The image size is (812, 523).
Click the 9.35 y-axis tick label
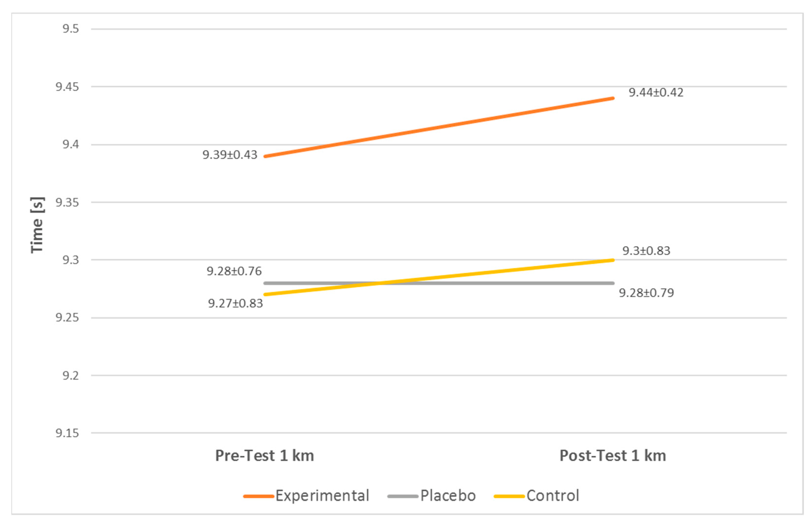click(67, 202)
